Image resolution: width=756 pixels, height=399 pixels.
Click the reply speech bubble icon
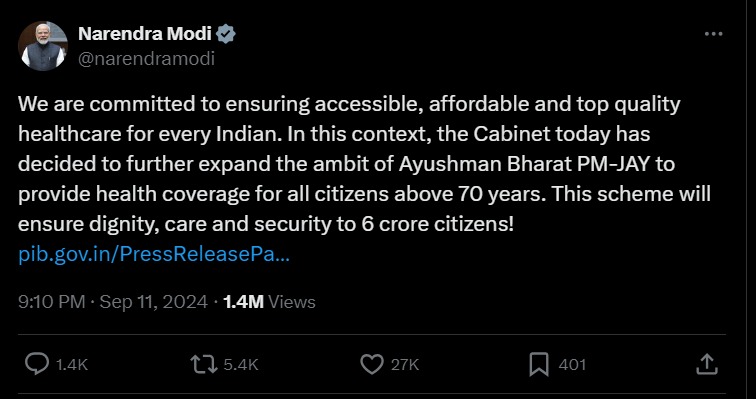(x=37, y=364)
